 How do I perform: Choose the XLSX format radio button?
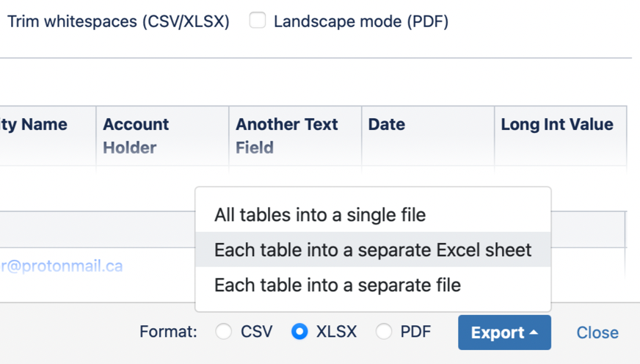pyautogui.click(x=299, y=332)
